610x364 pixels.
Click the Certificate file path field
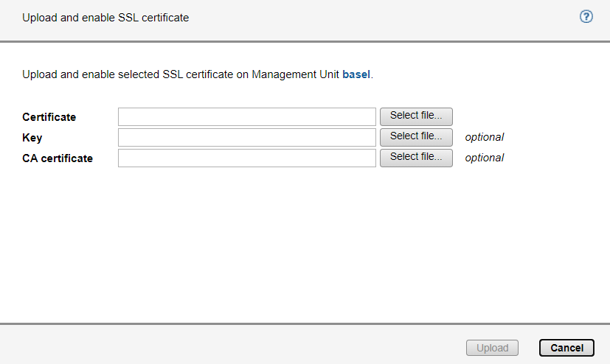[x=247, y=116]
